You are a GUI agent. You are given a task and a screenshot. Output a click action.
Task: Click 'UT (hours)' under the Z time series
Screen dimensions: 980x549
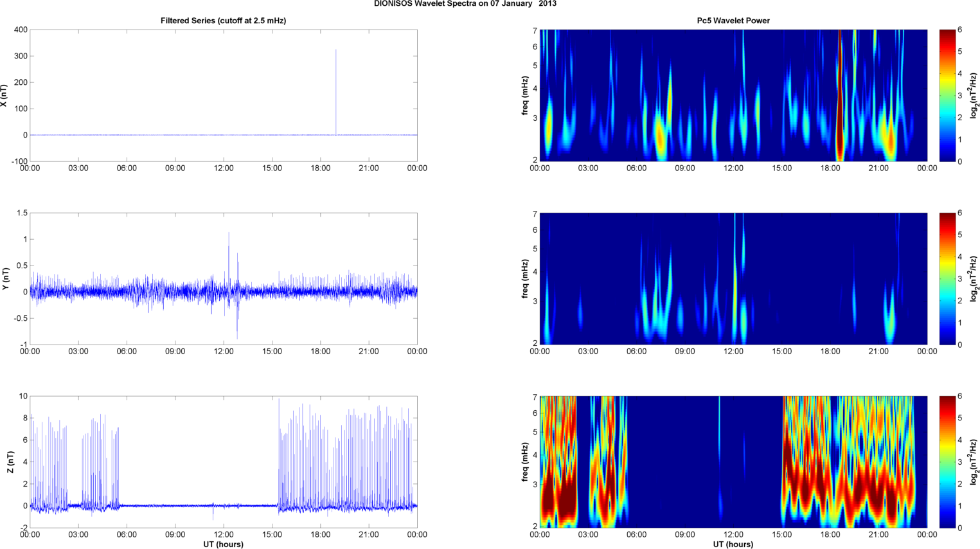point(223,544)
